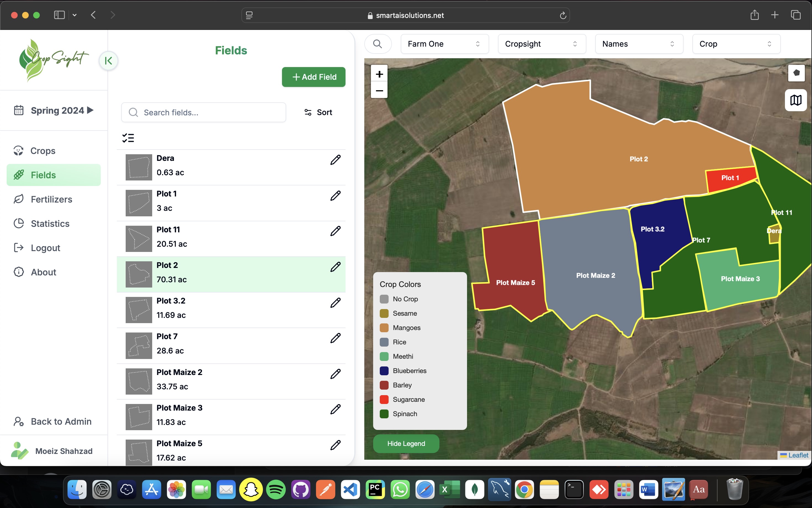812x508 pixels.
Task: Click the Barley color swatch in the legend
Action: 384,385
